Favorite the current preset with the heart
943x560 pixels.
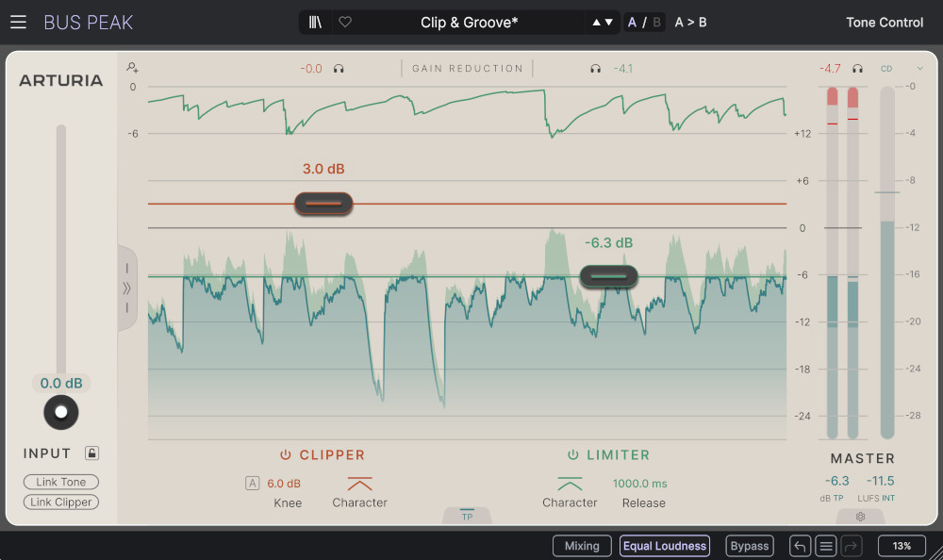coord(345,22)
